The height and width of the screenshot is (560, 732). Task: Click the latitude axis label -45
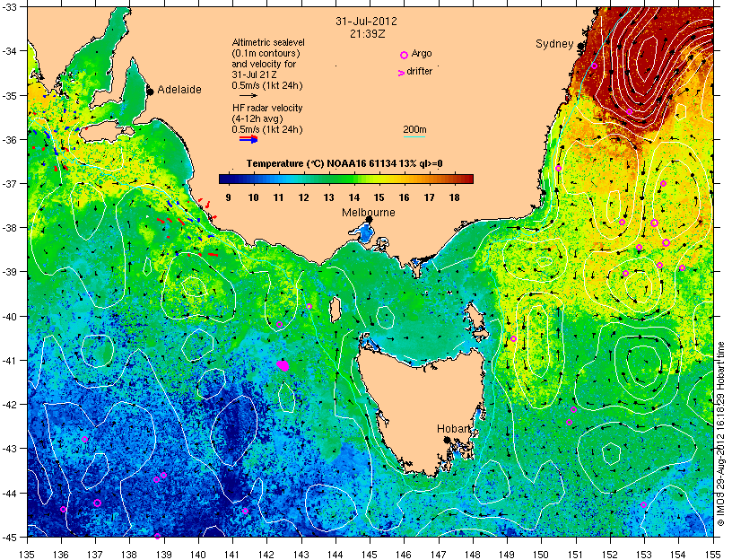[x=8, y=537]
